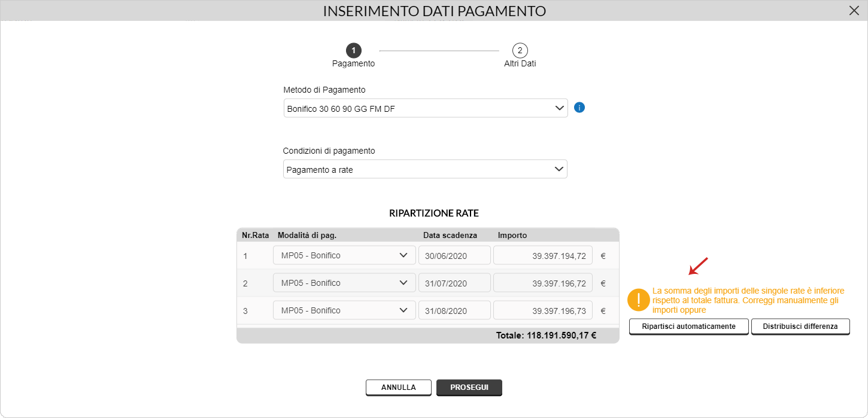Click amount field 39.397.196,73 of installment 3
Viewport: 868px width, 418px height.
pos(543,310)
